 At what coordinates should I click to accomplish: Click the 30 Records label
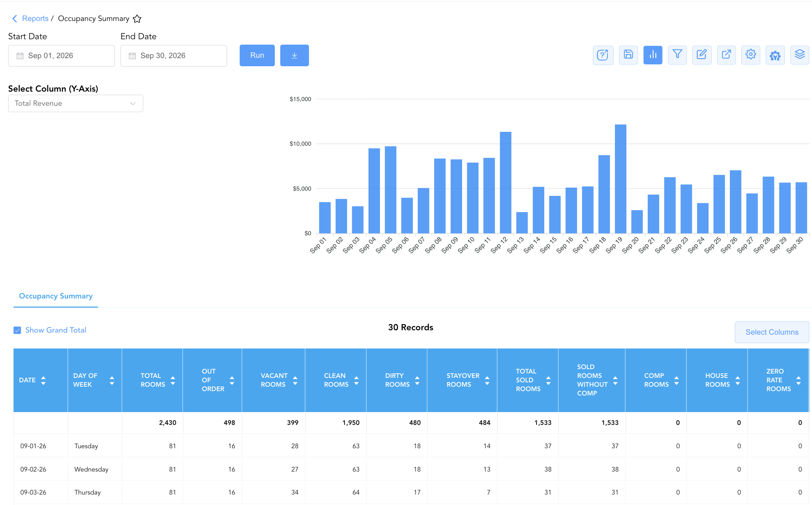coord(411,327)
